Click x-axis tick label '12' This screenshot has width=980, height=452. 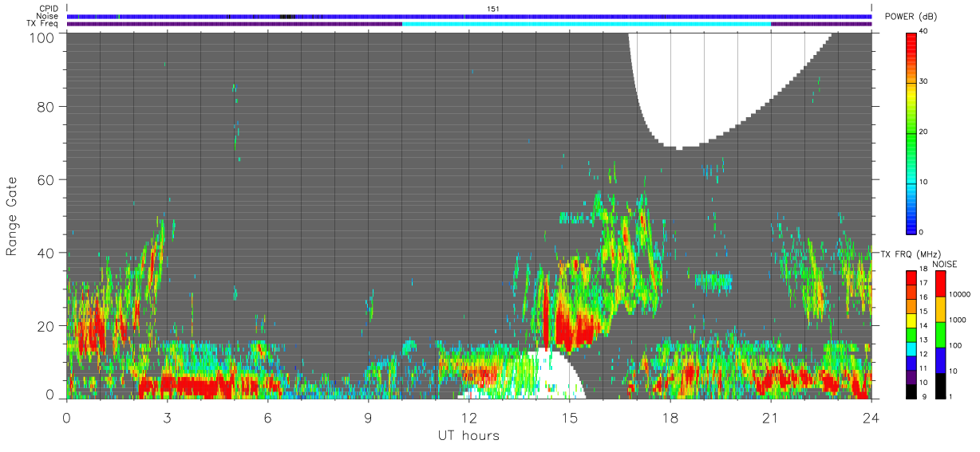tap(468, 417)
